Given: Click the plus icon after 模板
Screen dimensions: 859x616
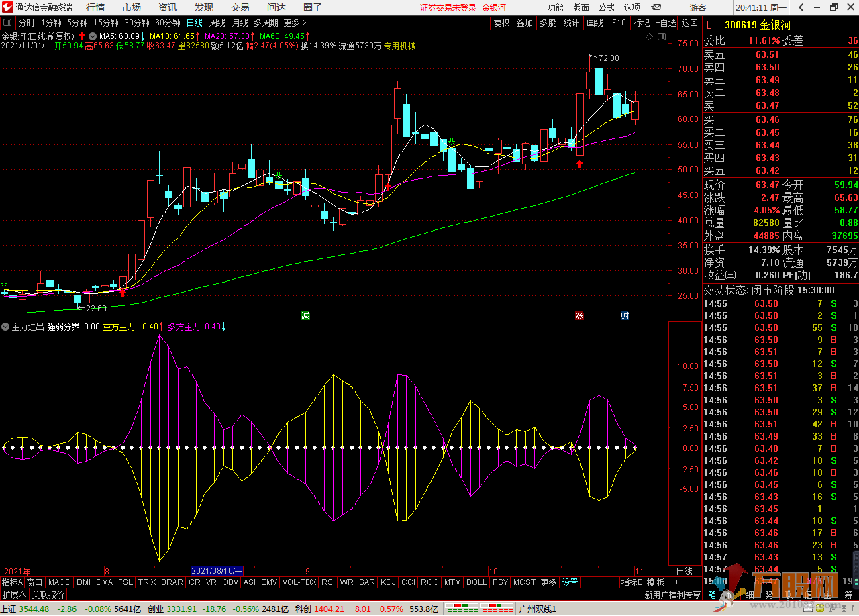Looking at the screenshot, I should (x=676, y=582).
